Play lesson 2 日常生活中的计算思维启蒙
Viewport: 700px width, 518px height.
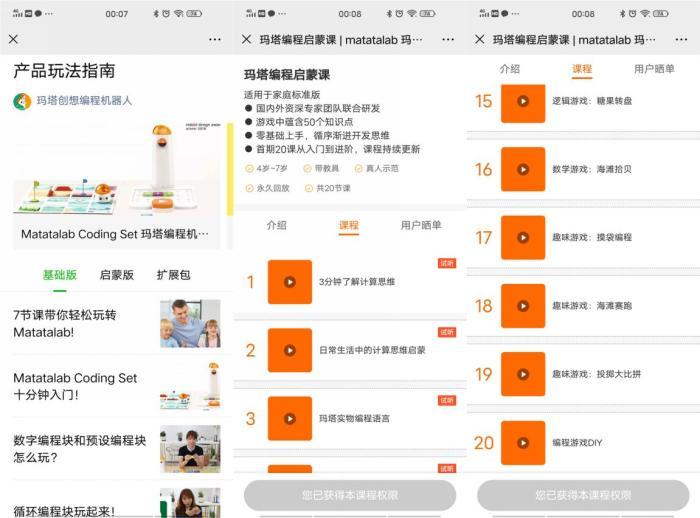click(x=290, y=350)
